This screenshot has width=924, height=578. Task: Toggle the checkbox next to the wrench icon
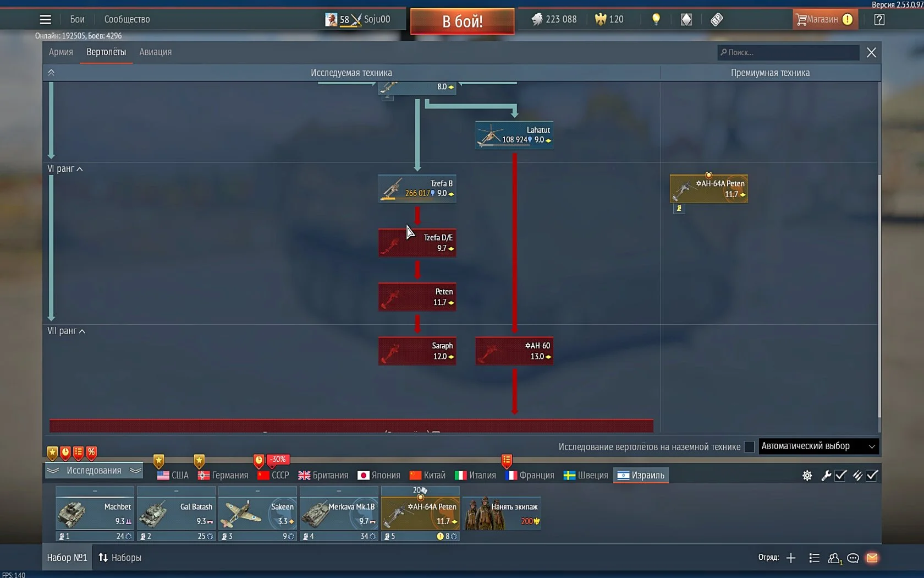[841, 476]
